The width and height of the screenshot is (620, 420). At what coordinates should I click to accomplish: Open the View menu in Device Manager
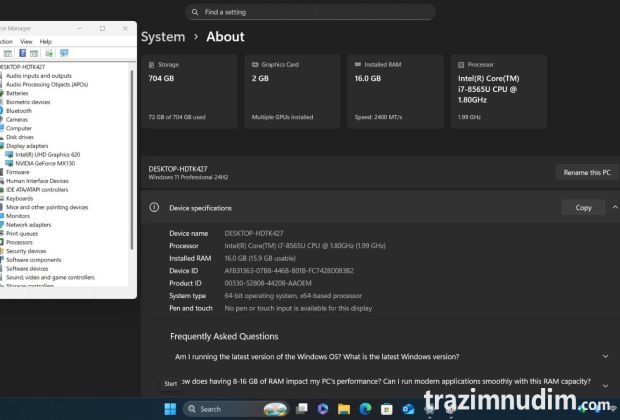pos(26,41)
